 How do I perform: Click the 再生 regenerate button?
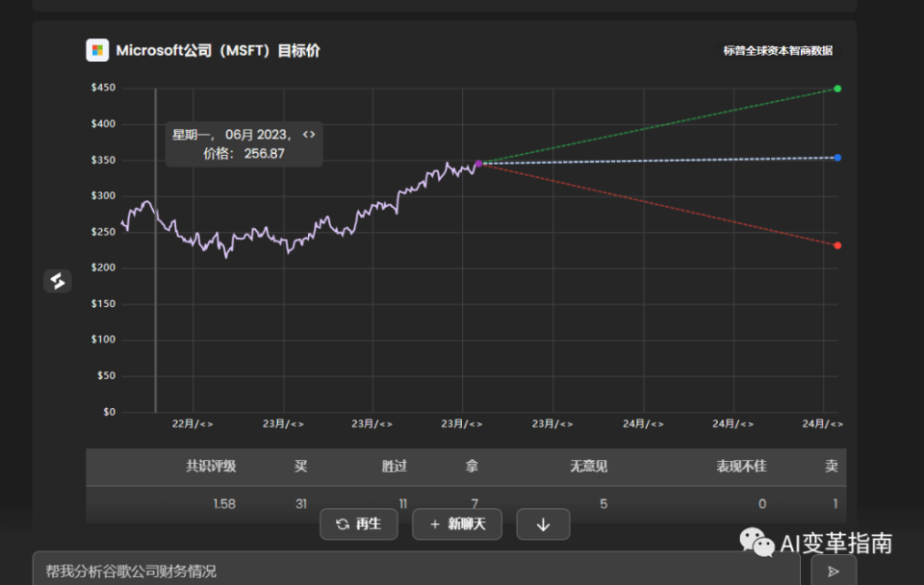point(359,523)
